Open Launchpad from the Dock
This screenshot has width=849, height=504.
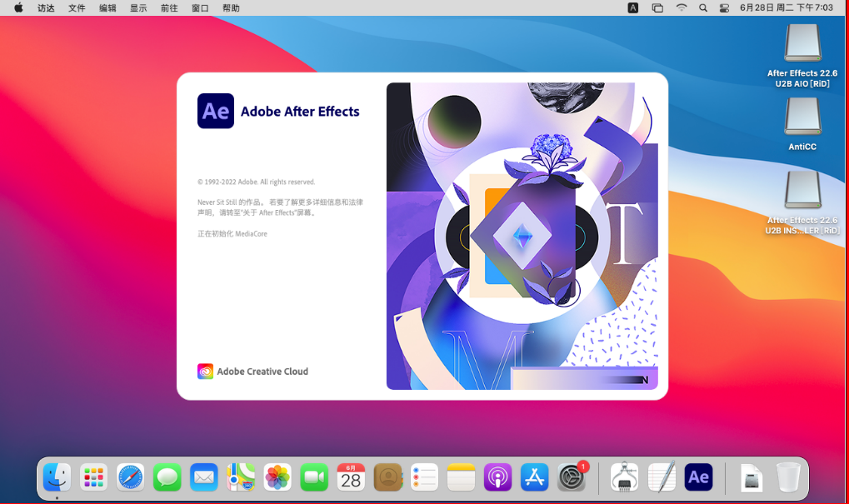[x=93, y=477]
